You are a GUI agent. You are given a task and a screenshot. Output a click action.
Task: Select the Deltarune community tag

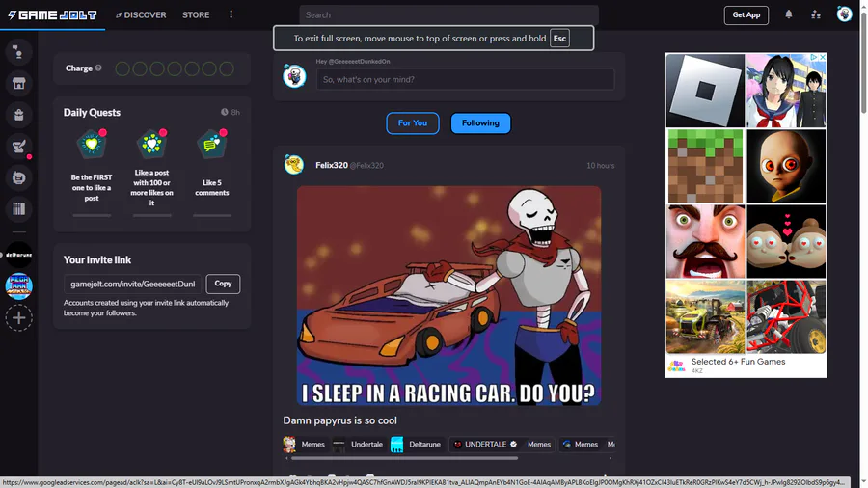point(417,445)
